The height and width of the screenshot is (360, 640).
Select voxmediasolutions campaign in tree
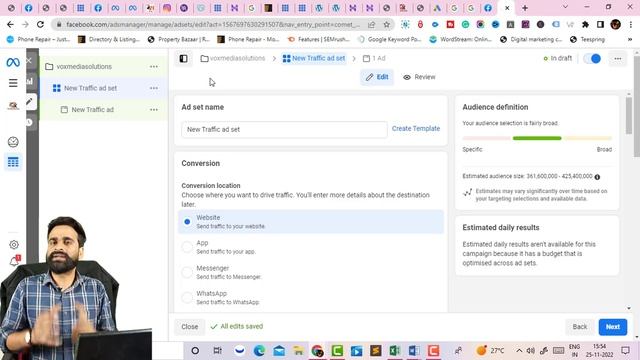pos(84,67)
